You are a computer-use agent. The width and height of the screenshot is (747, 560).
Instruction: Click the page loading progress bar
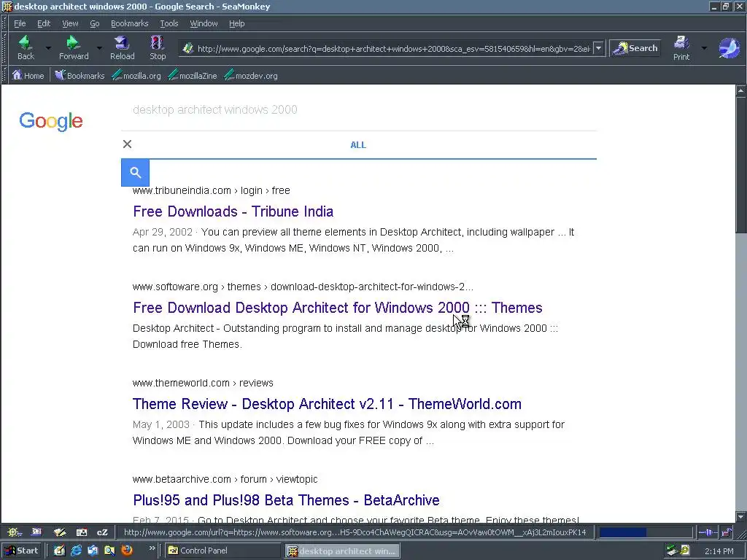[646, 532]
